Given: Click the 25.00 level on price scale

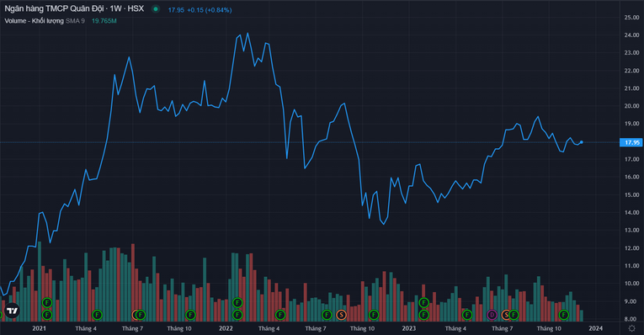Looking at the screenshot, I should pyautogui.click(x=631, y=17).
